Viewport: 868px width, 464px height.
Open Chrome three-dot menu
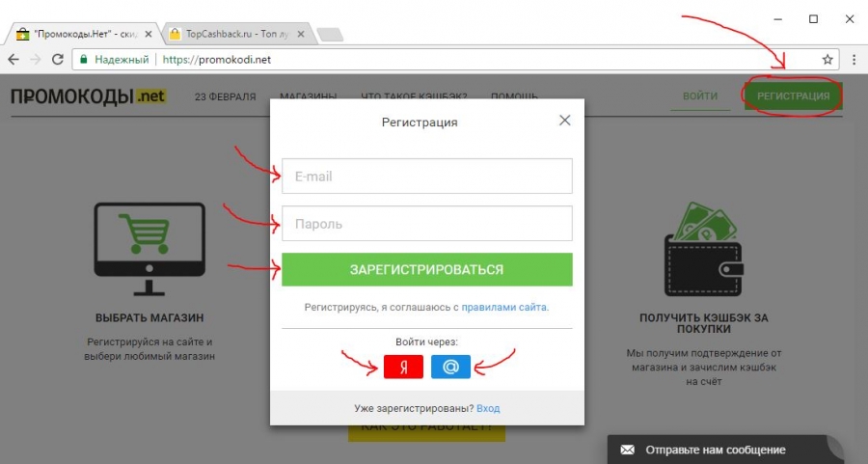coord(854,59)
